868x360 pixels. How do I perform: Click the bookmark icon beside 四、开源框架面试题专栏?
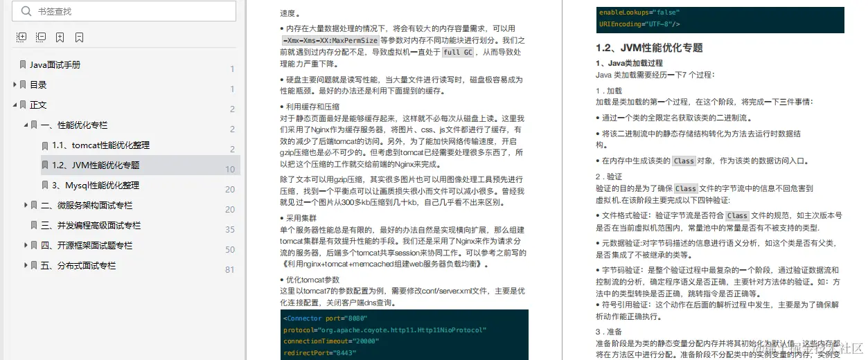tap(34, 246)
